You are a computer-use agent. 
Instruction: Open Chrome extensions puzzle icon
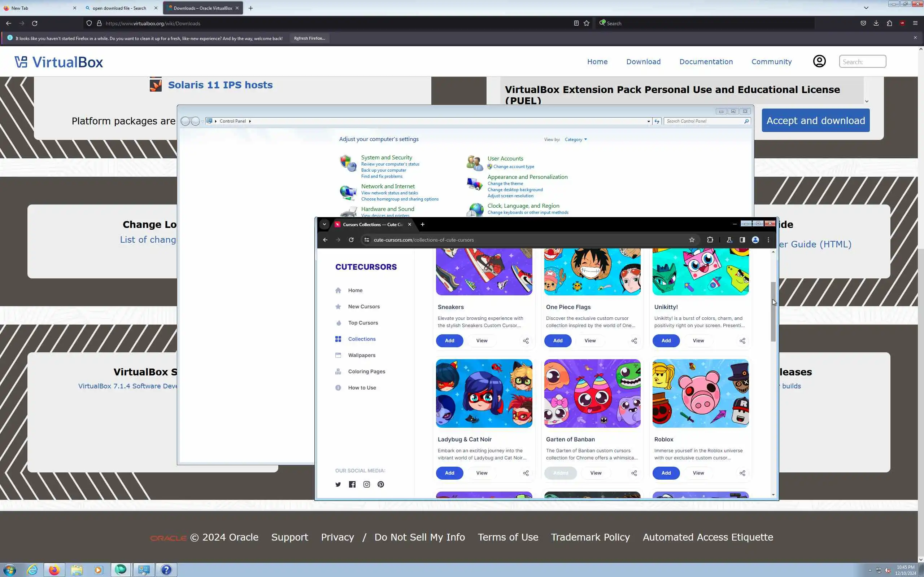[x=710, y=240]
